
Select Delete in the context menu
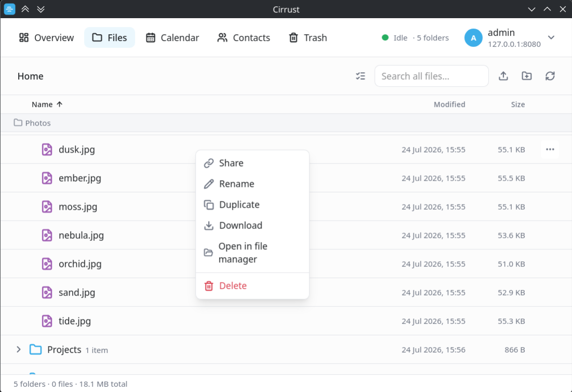point(252,286)
